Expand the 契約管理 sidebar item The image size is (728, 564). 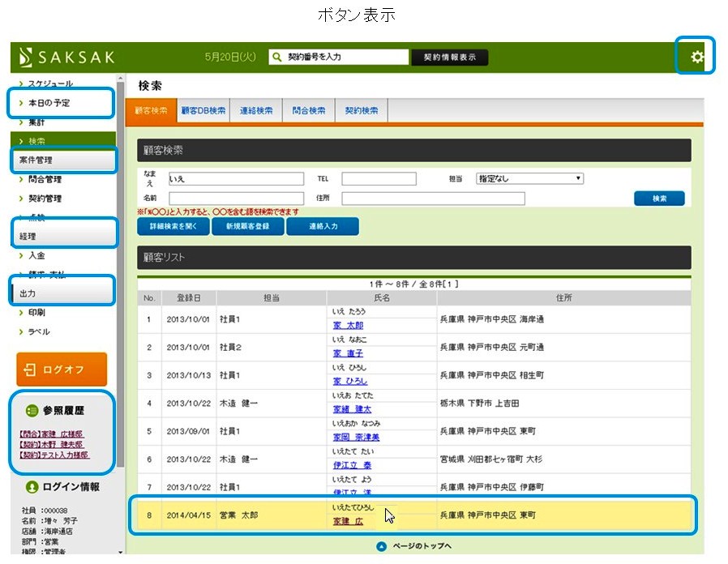pos(45,199)
